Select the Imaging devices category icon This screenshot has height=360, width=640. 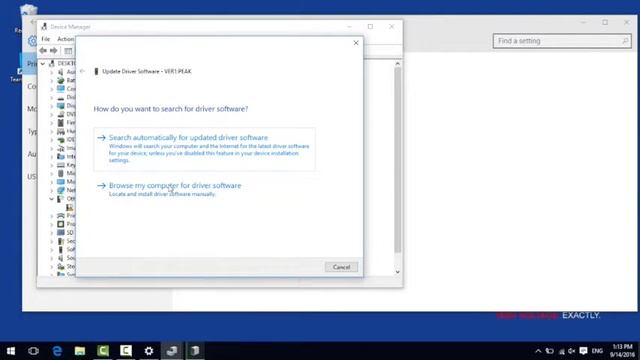tap(61, 148)
